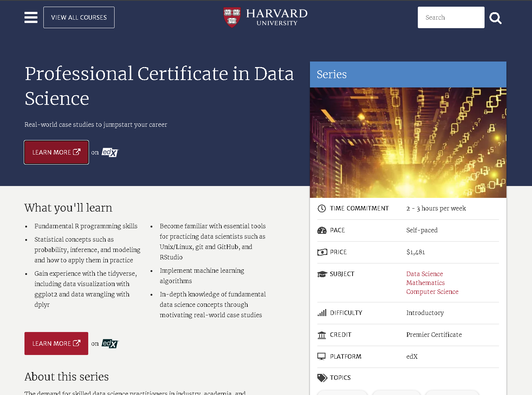Screen dimensions: 532x395
Task: Click the institution icon beside Credit
Action: point(322,335)
